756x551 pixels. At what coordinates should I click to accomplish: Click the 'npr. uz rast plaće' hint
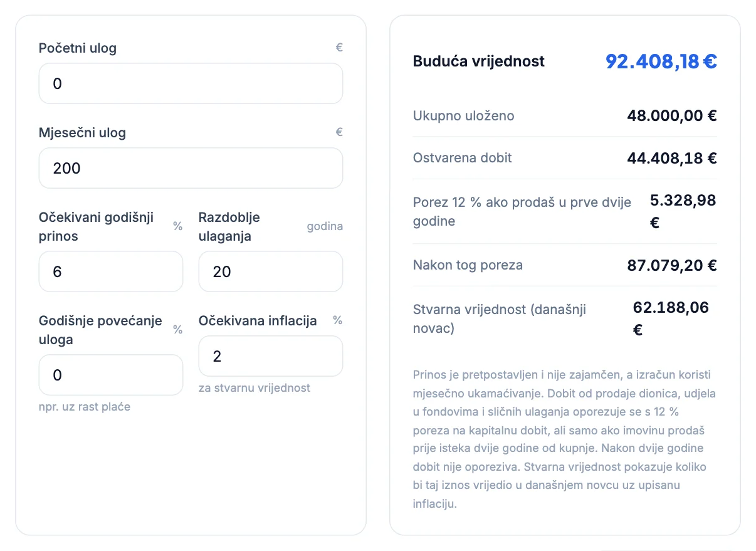click(85, 407)
